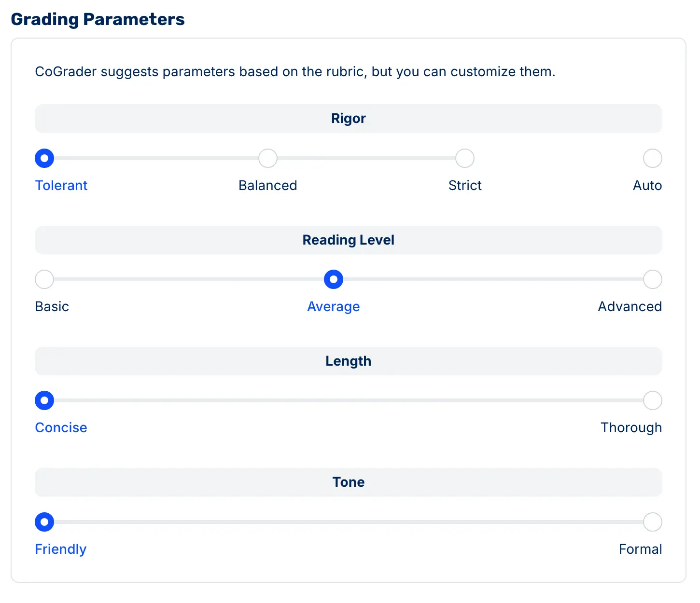Click the Average stop on Reading Level
Image resolution: width=700 pixels, height=603 pixels.
(x=333, y=279)
